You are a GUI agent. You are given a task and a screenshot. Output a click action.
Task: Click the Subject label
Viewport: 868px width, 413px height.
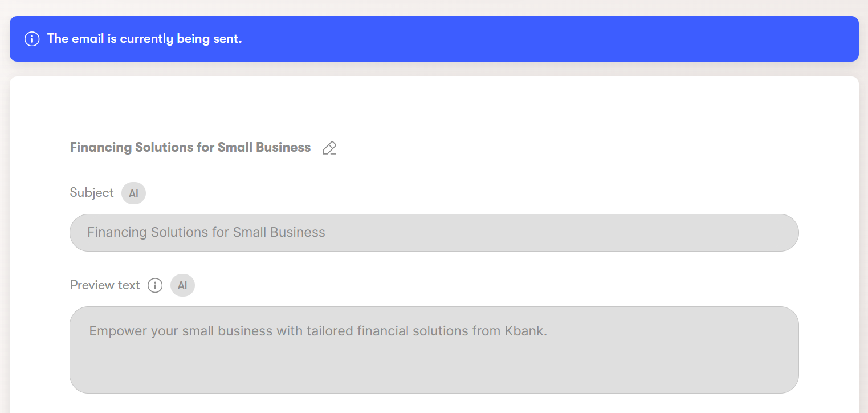click(x=92, y=193)
